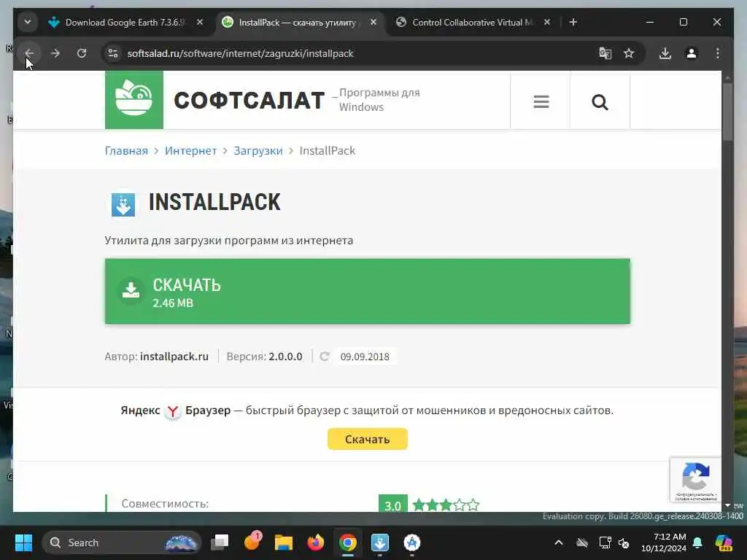View site information icon in address bar
The image size is (747, 560).
coord(113,53)
